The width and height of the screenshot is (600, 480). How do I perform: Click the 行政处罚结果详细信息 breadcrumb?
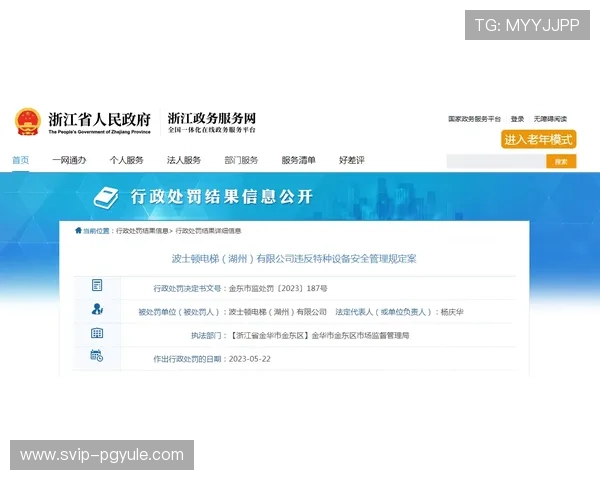[208, 231]
